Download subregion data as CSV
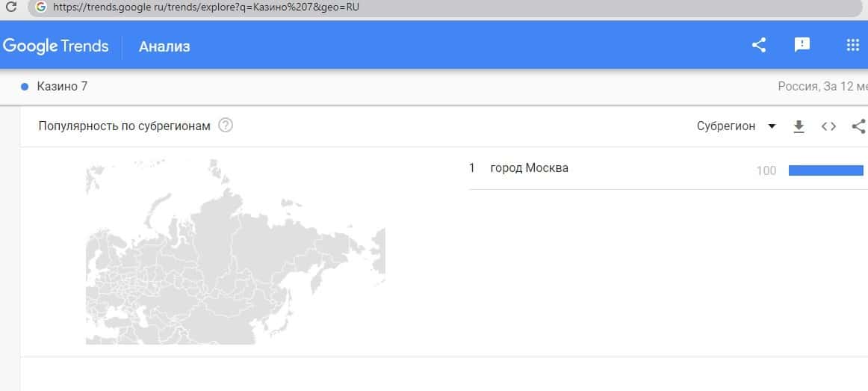868x391 pixels. [x=799, y=127]
